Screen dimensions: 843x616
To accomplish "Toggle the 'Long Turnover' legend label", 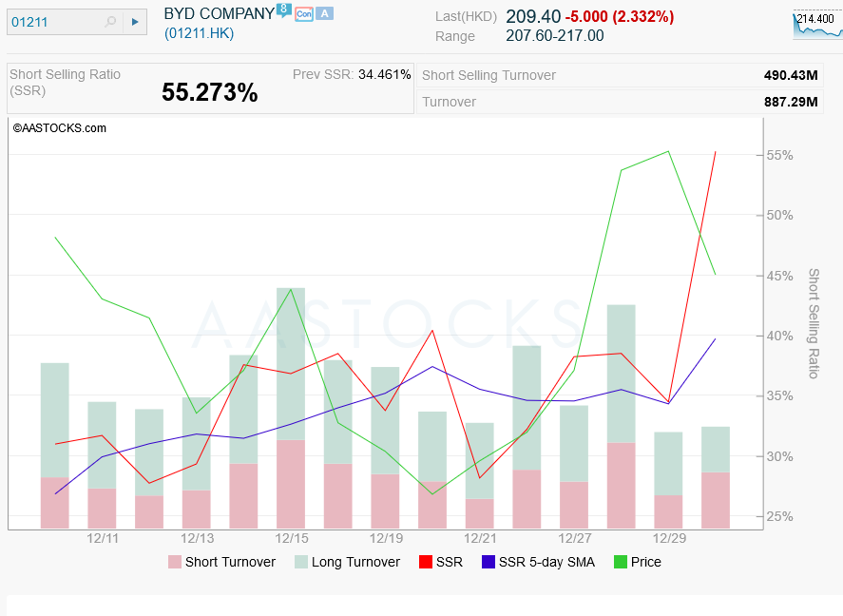I will point(355,562).
